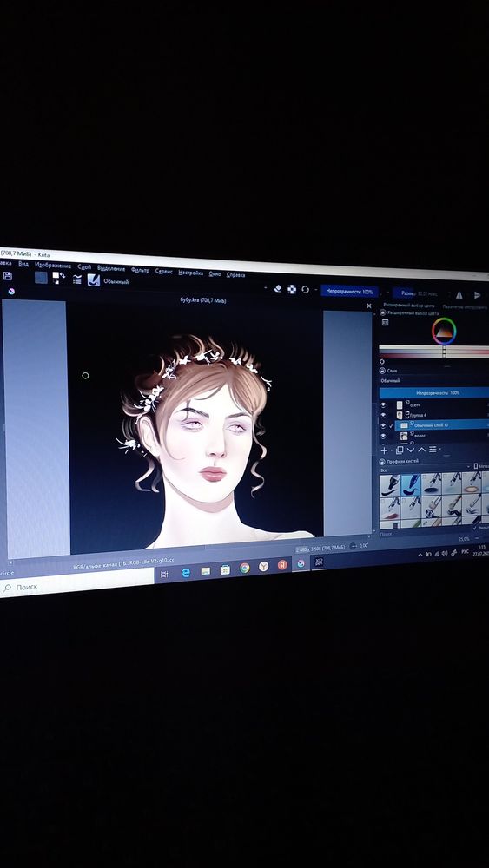The width and height of the screenshot is (489, 868).
Task: Open the Фильтр menu
Action: click(x=140, y=270)
